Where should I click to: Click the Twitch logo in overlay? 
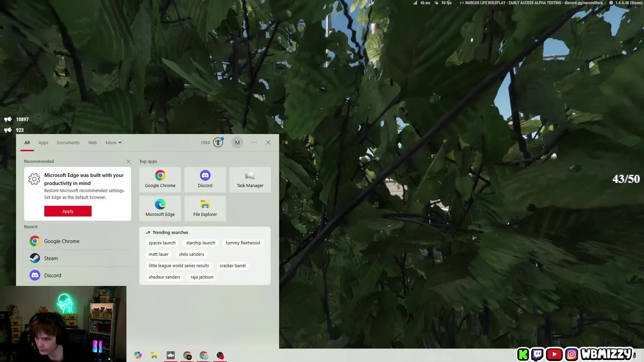[x=537, y=354]
